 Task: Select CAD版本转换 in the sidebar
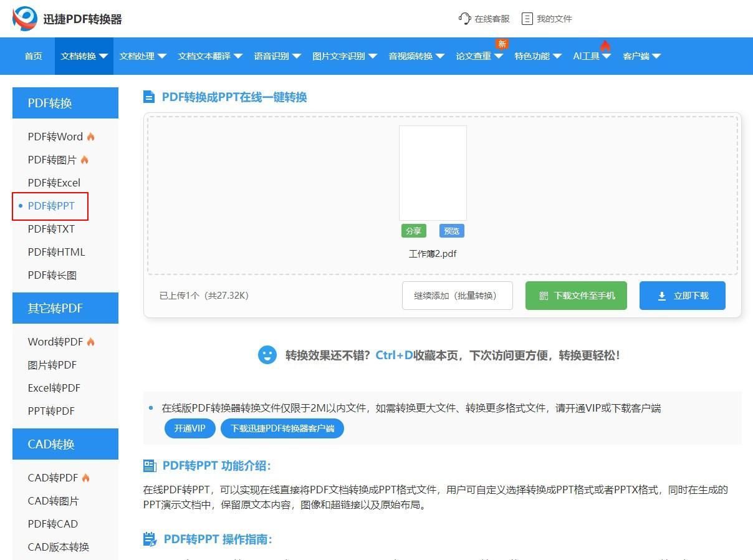click(59, 547)
